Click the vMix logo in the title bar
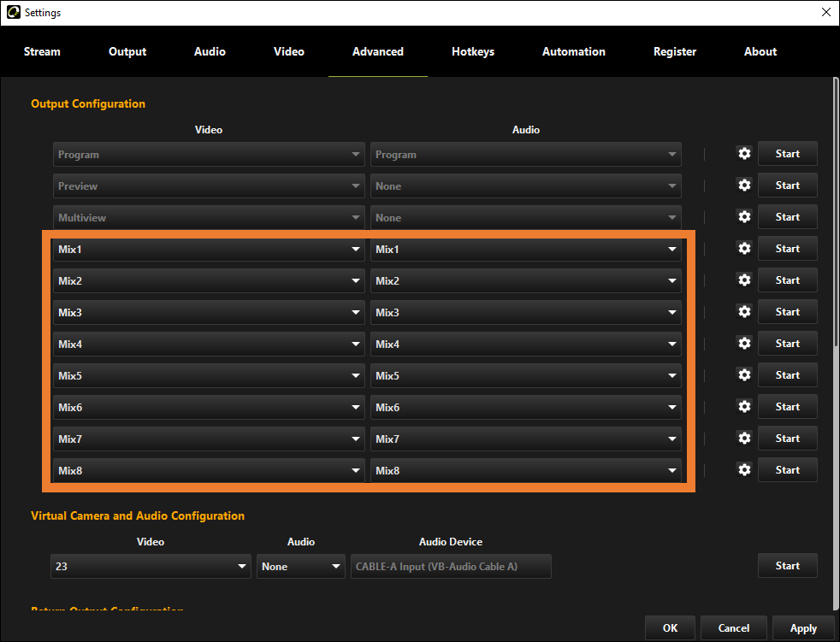The height and width of the screenshot is (642, 840). coord(12,12)
